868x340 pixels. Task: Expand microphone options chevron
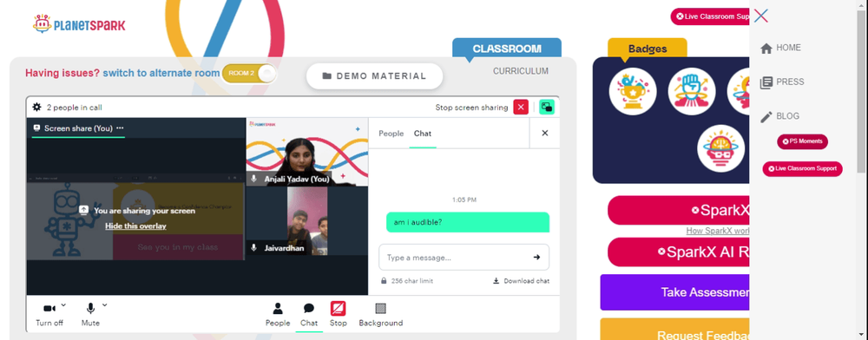(105, 305)
